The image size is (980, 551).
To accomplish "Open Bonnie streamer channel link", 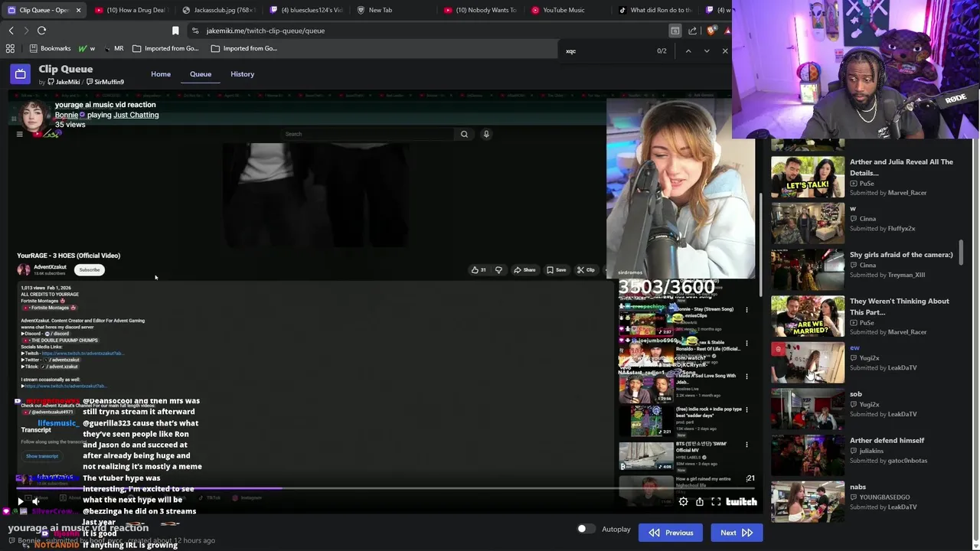I will [67, 115].
